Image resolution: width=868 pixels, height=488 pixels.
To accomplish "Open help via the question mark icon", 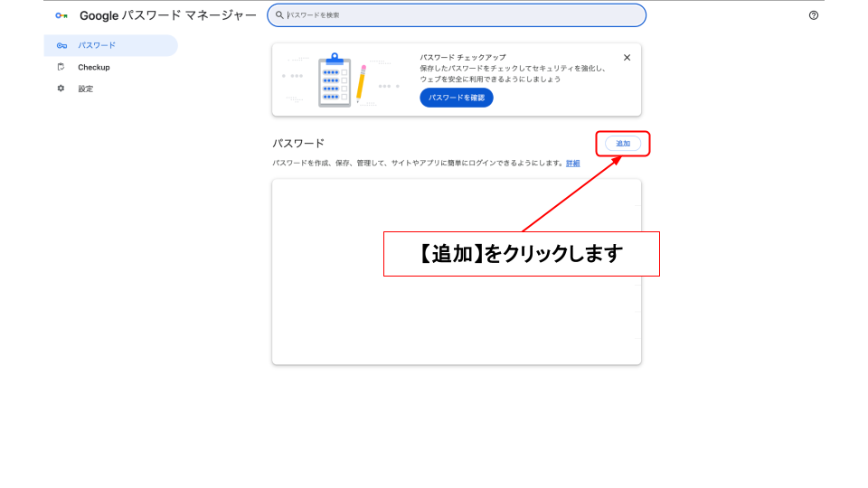I will (x=813, y=15).
